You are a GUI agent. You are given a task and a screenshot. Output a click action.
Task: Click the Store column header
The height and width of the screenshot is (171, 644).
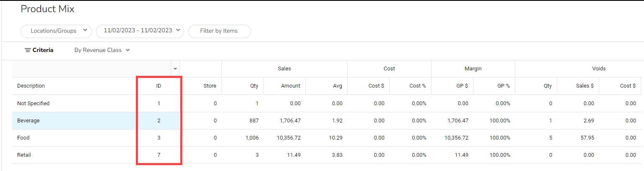[210, 86]
